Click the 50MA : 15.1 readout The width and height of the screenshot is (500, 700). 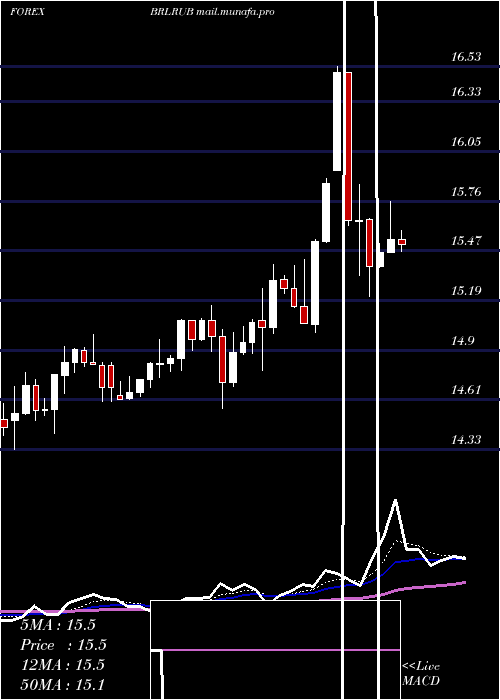coord(62,684)
